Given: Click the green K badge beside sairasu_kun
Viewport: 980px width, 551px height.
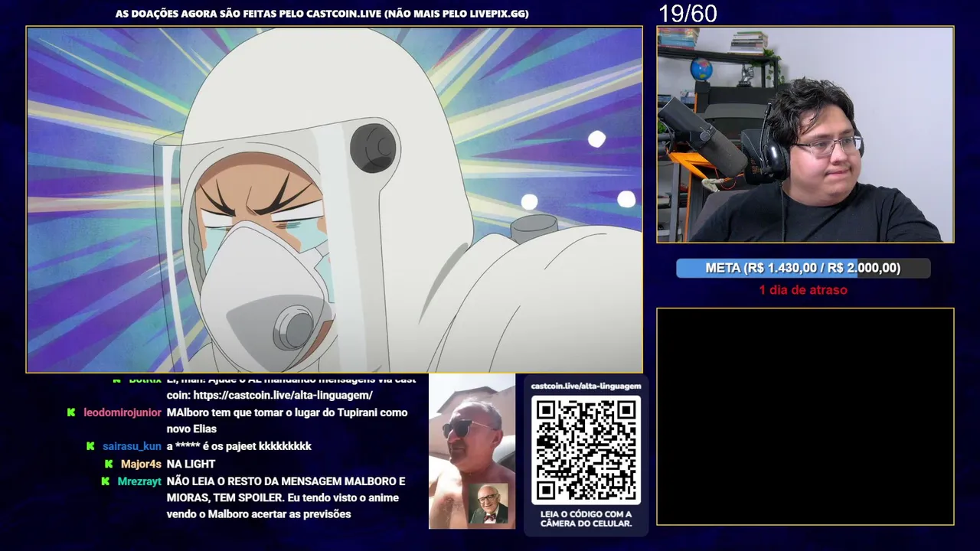Looking at the screenshot, I should (x=90, y=446).
